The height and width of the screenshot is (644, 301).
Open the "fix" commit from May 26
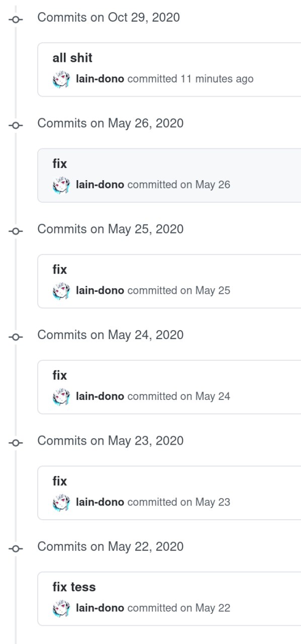(59, 164)
